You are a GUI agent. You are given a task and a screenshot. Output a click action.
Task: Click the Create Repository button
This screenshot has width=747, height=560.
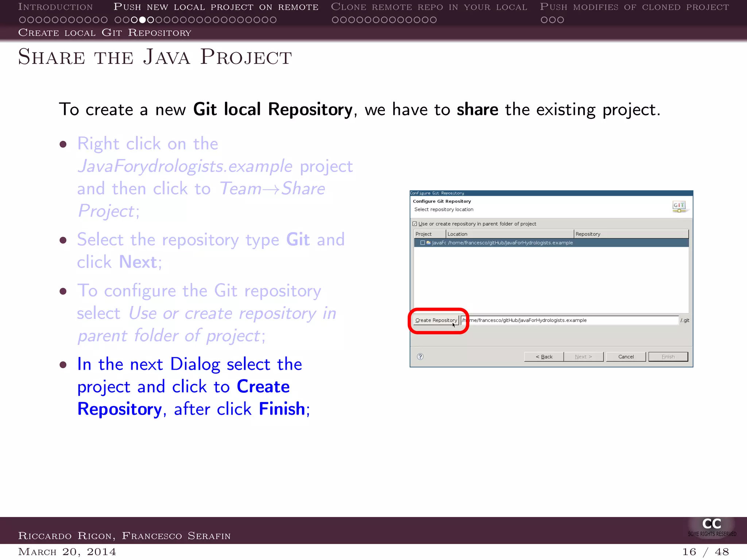(436, 320)
